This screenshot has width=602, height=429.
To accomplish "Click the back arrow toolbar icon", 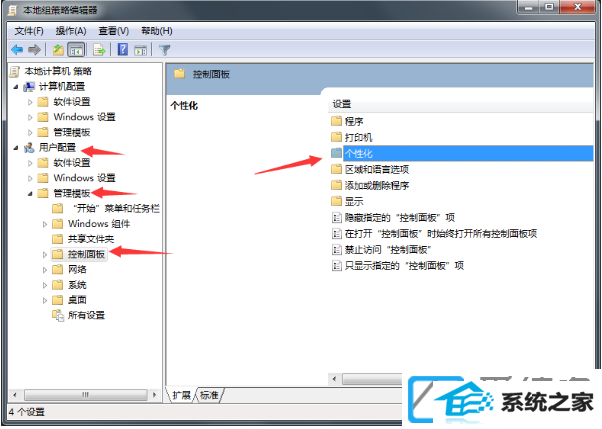I will (x=17, y=50).
